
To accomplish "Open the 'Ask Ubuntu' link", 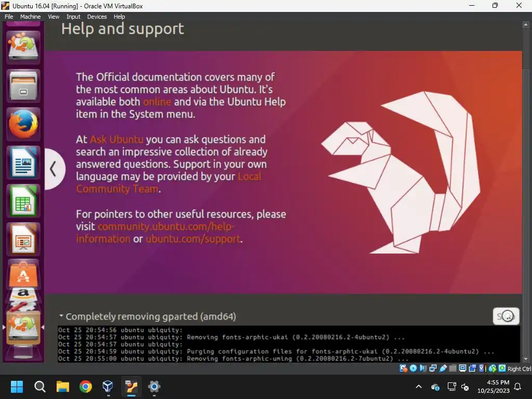I will point(116,139).
